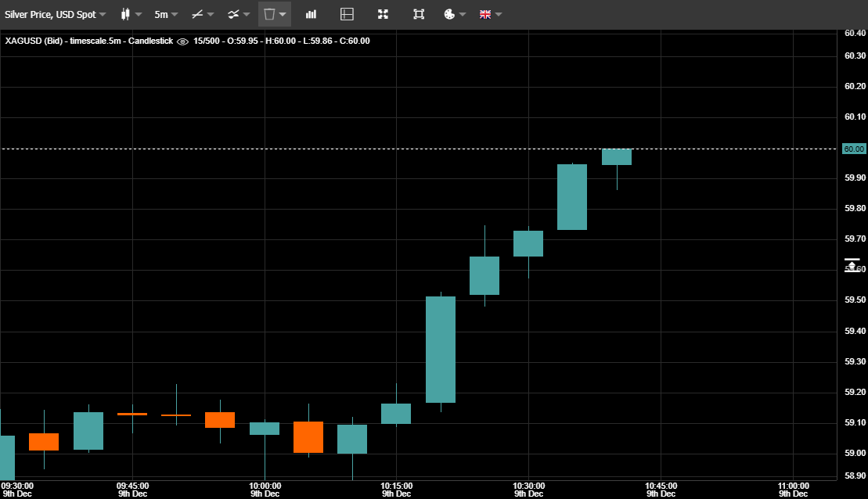
Task: Click the highlighted 60.00 current price tag
Action: (x=854, y=149)
